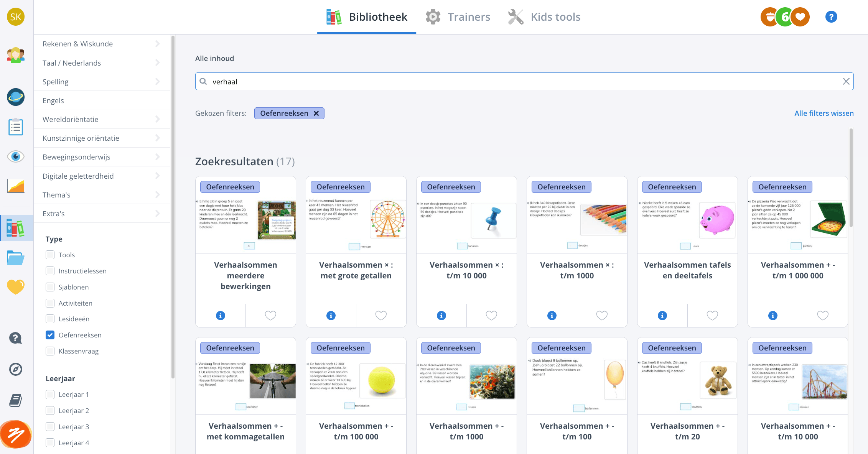Switch to the Trainers tab

[458, 17]
